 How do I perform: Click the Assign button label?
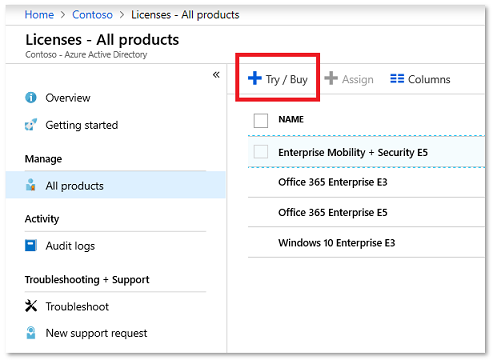(x=358, y=80)
